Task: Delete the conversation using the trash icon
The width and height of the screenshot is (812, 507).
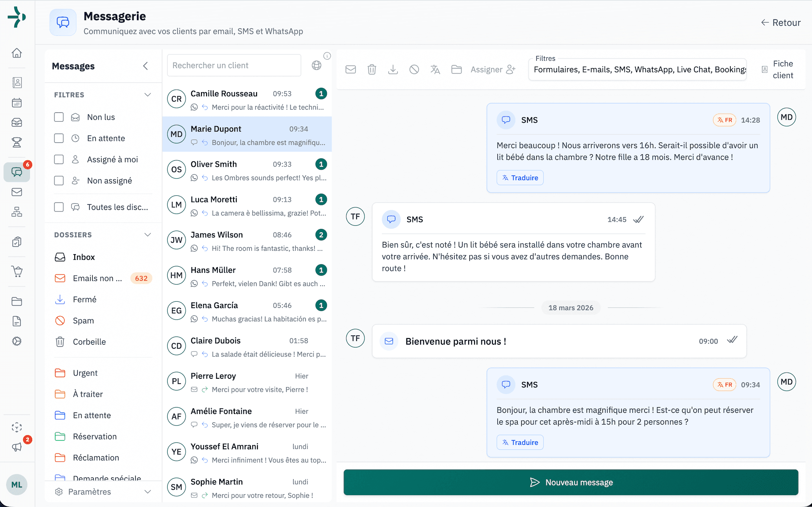Action: tap(371, 69)
